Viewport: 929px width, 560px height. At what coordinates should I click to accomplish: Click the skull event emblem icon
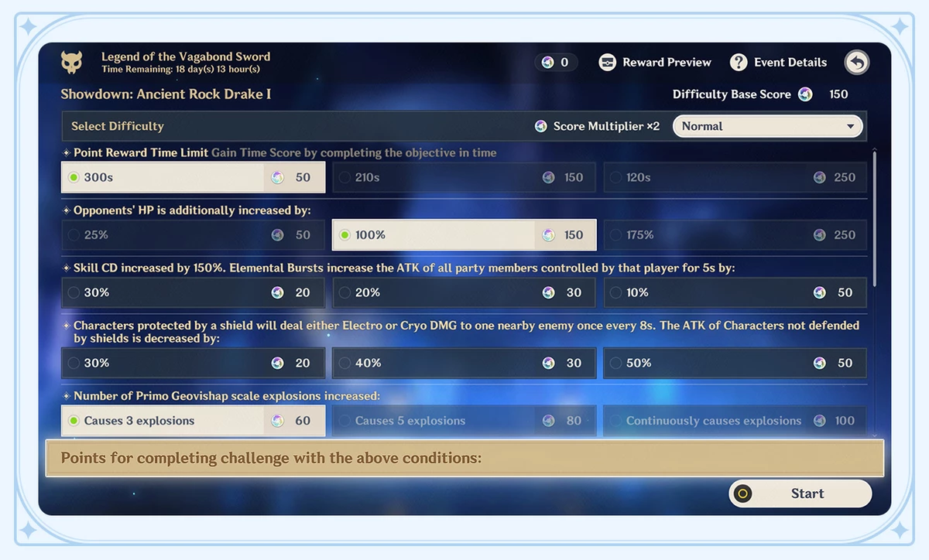[72, 63]
